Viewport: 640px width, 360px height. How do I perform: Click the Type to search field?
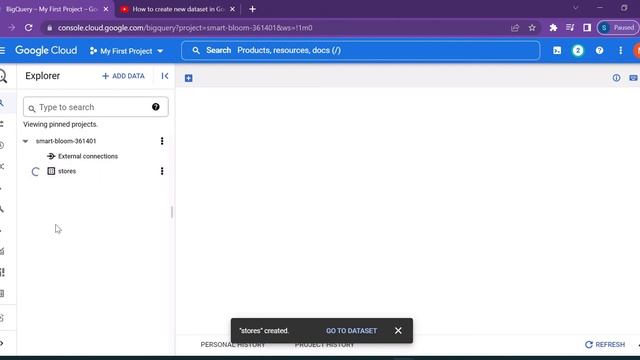click(96, 107)
